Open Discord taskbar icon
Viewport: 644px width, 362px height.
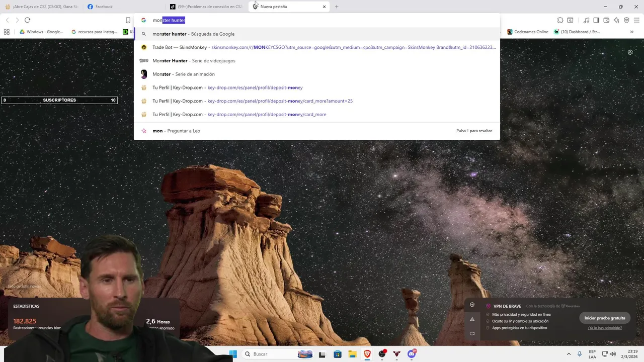(412, 354)
